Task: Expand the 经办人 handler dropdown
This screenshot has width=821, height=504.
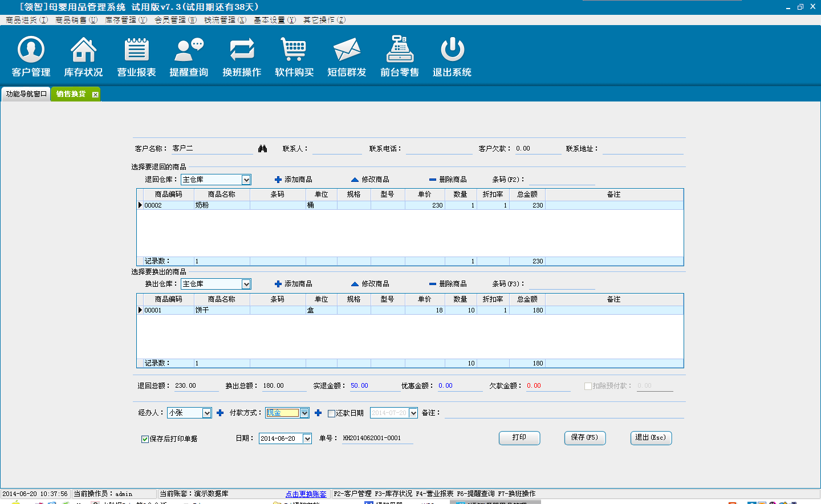Action: tap(207, 413)
